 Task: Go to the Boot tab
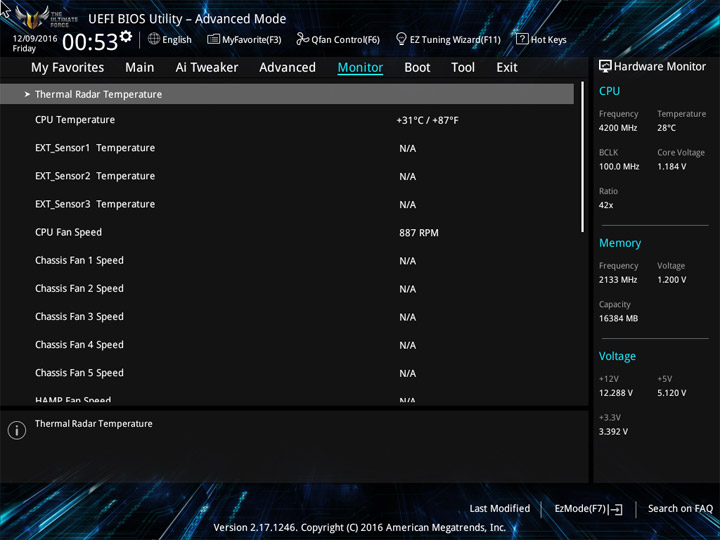(x=417, y=68)
